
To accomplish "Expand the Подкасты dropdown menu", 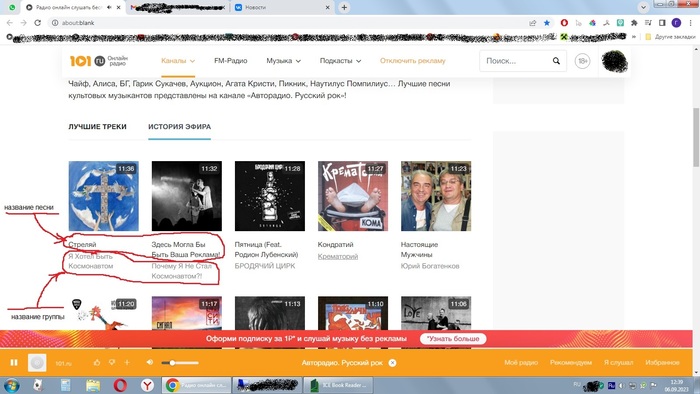I will pos(340,61).
